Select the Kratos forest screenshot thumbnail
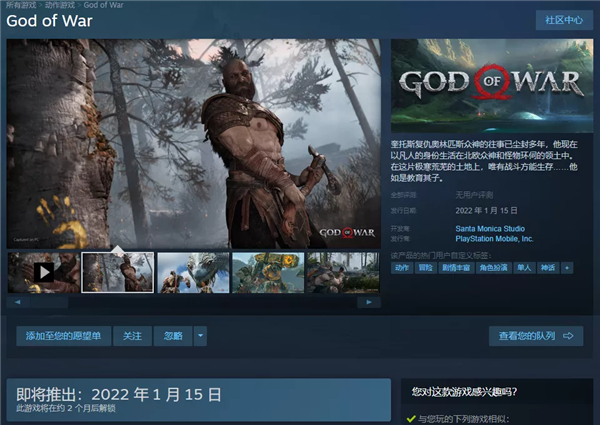Viewport: 600px width, 425px height. coord(118,272)
